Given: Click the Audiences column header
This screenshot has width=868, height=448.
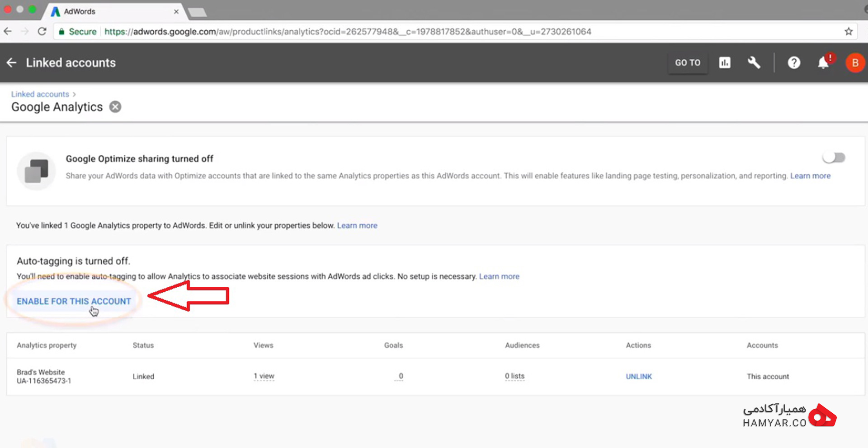Looking at the screenshot, I should point(522,345).
